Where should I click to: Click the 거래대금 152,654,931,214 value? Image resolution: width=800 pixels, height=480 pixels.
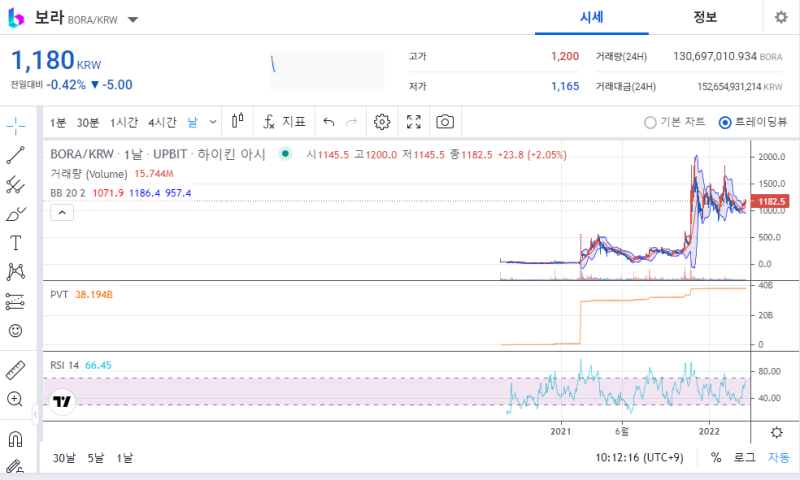tap(729, 87)
